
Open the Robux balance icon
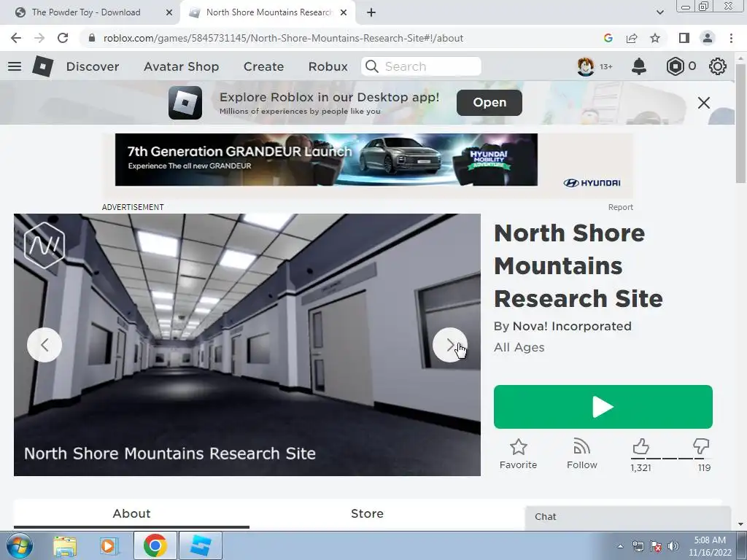675,66
